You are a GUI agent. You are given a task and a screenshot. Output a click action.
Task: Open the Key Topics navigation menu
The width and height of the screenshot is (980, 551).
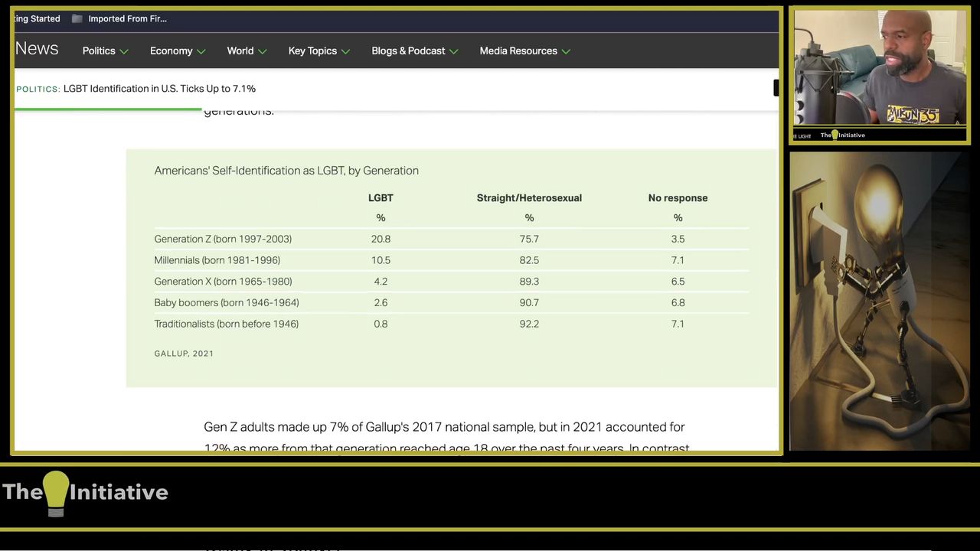[312, 51]
